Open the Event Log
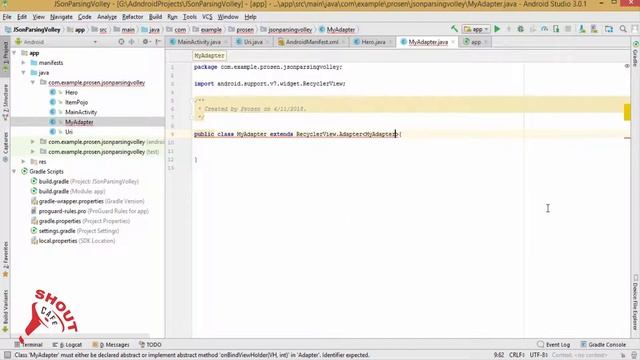 553,344
